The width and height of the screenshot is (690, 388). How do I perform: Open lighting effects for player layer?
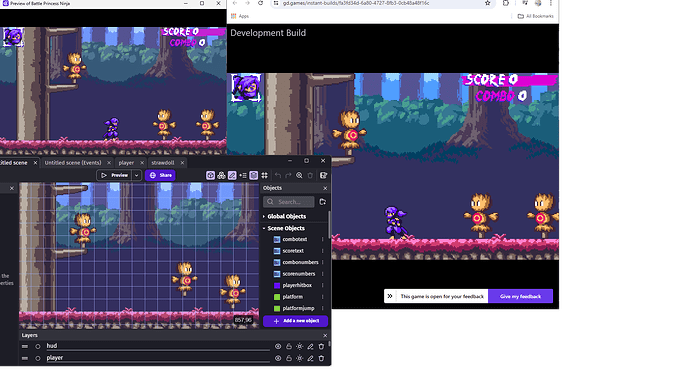[300, 358]
